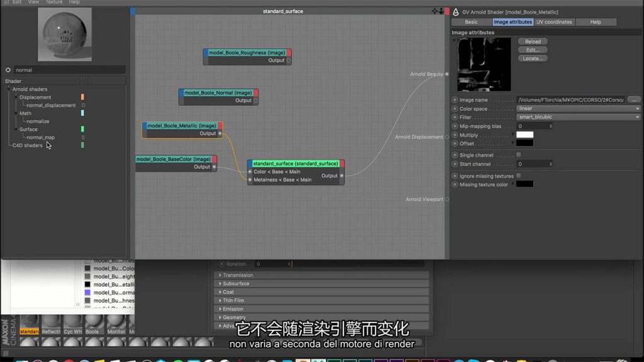Click the shader search field containing normal

[x=69, y=70]
